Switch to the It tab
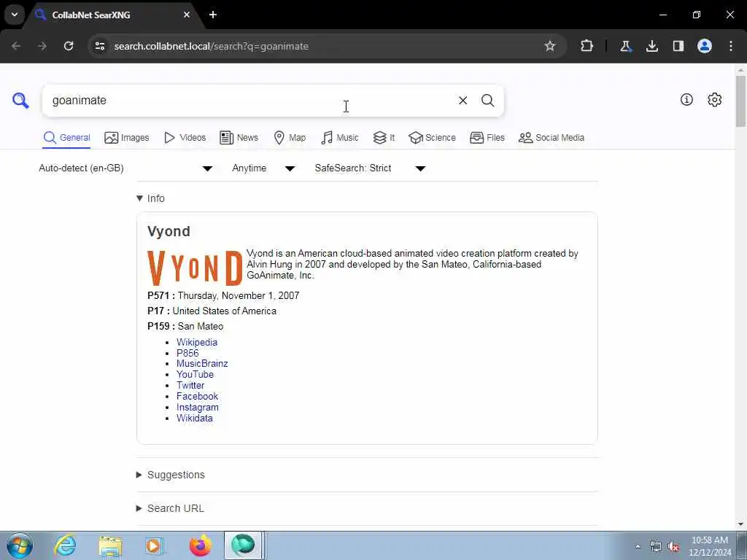This screenshot has height=560, width=747. (384, 138)
